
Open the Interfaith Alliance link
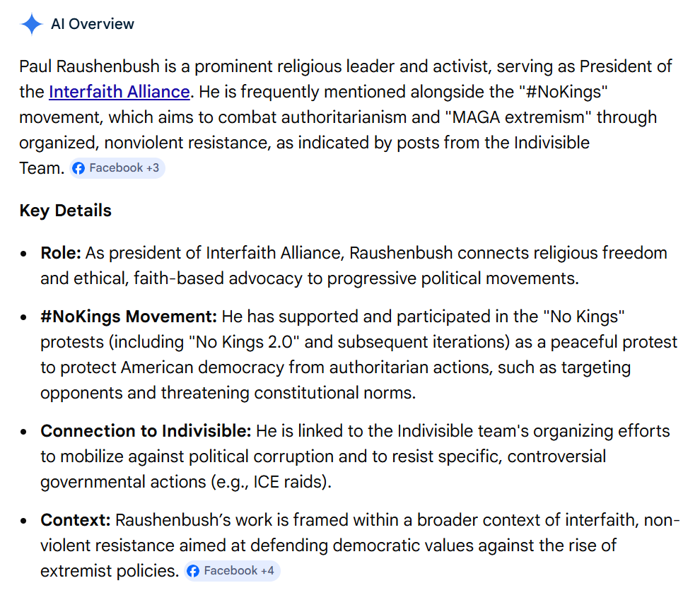point(119,92)
